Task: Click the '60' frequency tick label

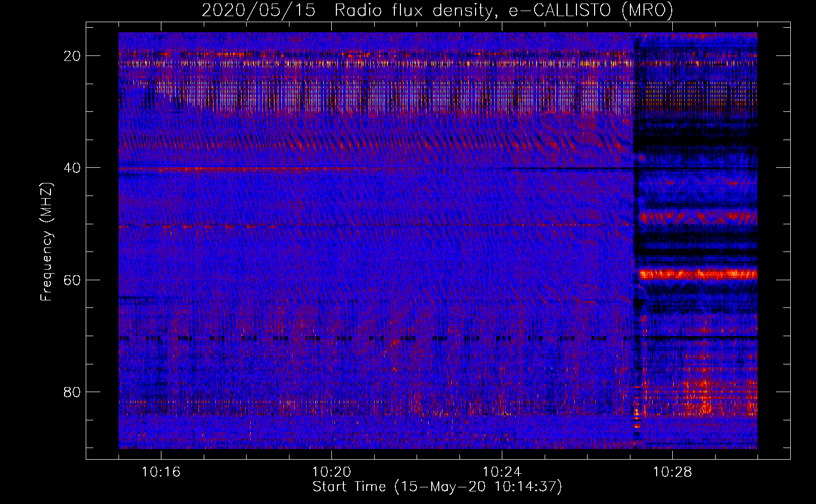Action: [73, 280]
